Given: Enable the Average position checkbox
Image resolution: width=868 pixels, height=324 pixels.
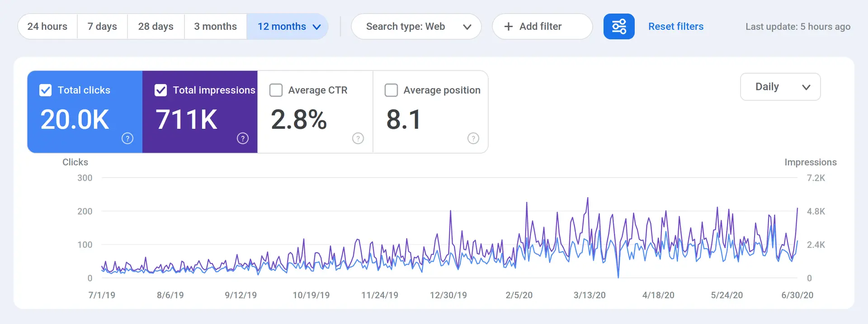Looking at the screenshot, I should [x=392, y=90].
